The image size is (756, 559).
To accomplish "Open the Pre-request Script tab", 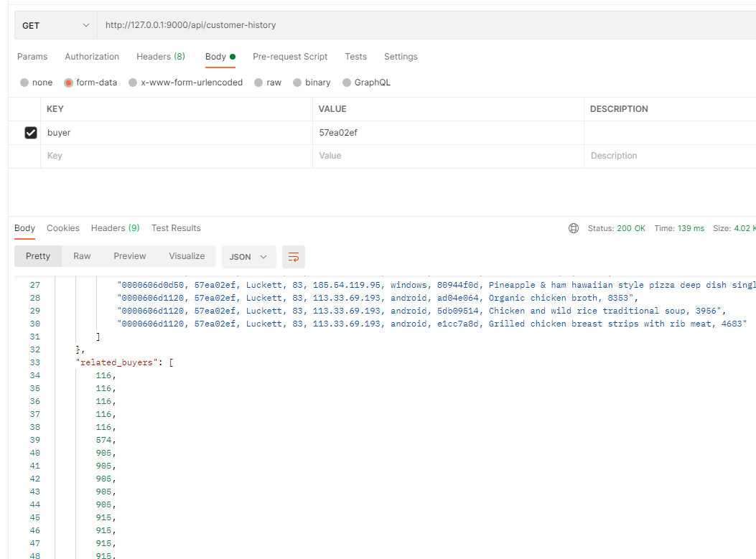I will [289, 57].
